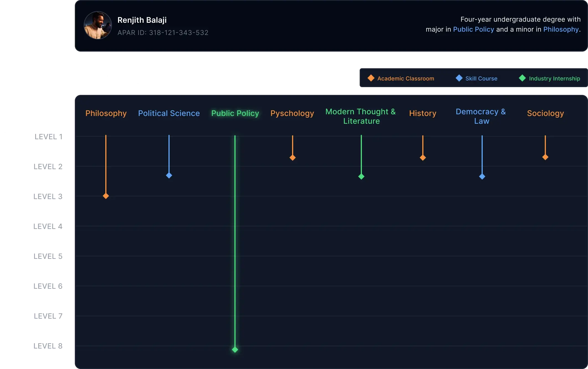Click the Sociology column heading
The height and width of the screenshot is (369, 588).
545,113
